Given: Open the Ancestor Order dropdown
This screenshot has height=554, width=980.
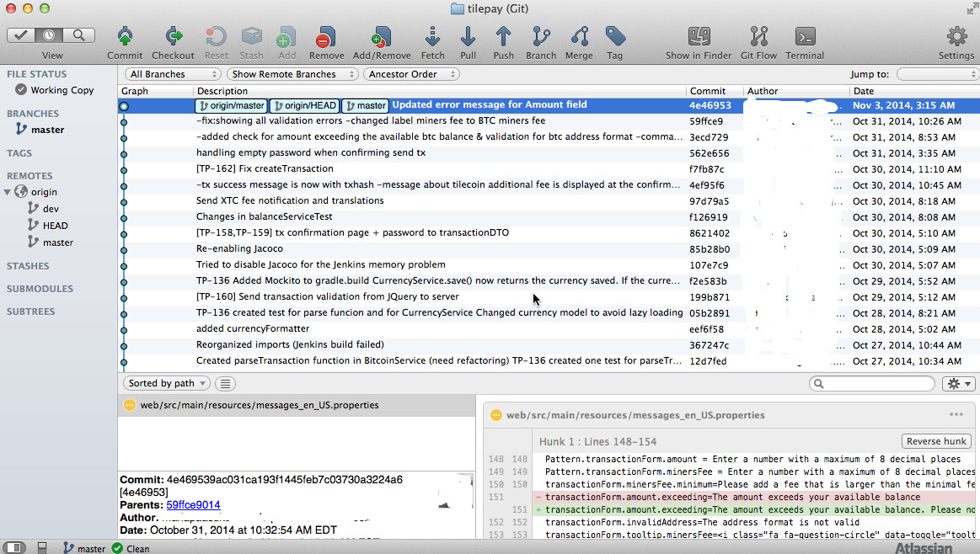Looking at the screenshot, I should [411, 74].
